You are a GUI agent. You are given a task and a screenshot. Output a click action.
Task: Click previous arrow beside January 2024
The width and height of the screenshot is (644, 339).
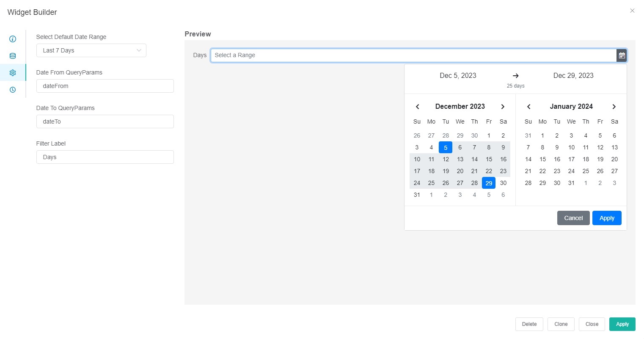[x=528, y=107]
